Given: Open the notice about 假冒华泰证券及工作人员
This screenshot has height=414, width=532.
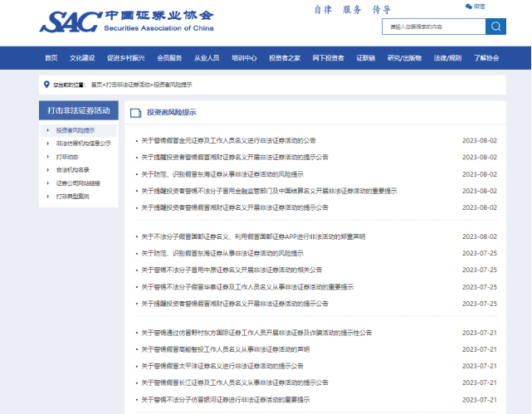Looking at the screenshot, I should tap(247, 287).
